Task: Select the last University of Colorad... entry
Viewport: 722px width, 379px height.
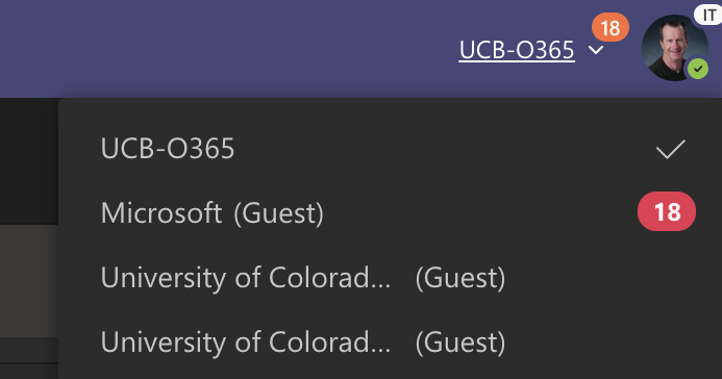Action: click(390, 342)
